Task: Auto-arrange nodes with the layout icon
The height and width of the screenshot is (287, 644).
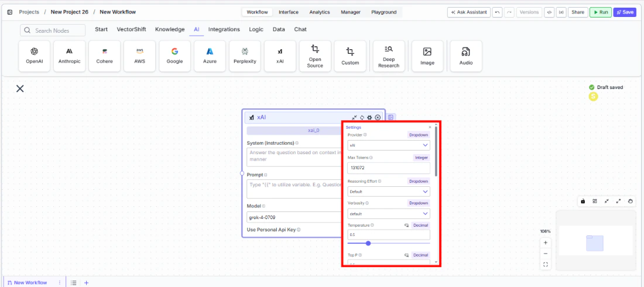Action: [595, 201]
